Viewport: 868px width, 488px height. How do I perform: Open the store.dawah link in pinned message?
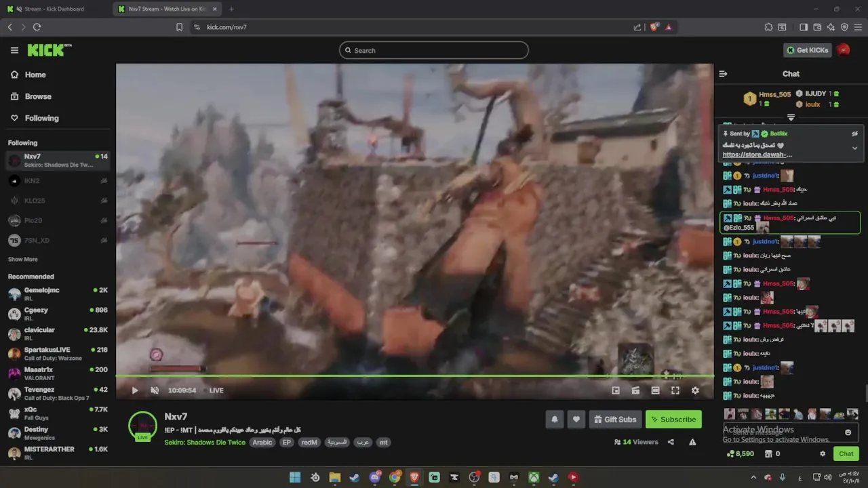pos(757,155)
